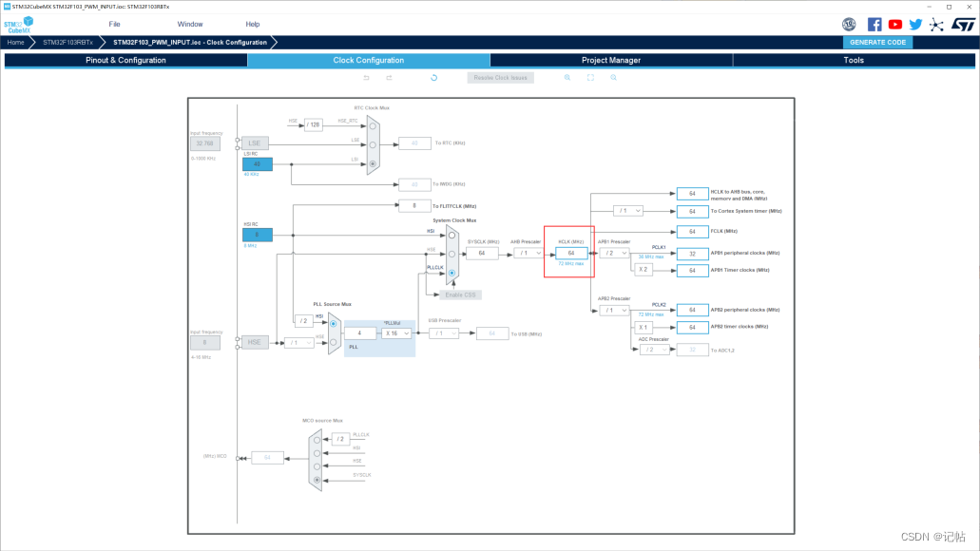980x551 pixels.
Task: Open the YouTube icon in header
Action: click(x=895, y=25)
